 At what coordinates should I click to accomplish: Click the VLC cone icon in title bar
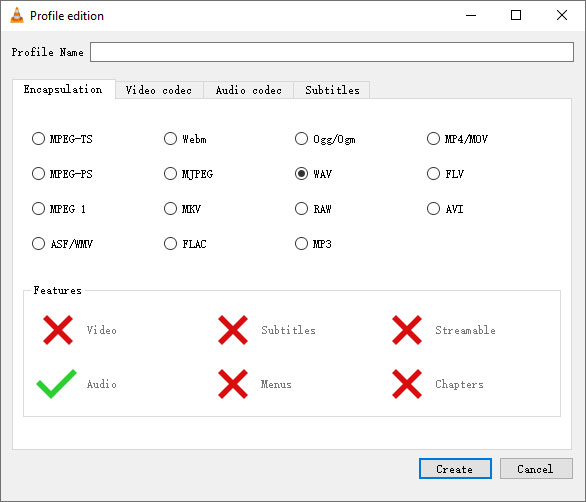17,16
